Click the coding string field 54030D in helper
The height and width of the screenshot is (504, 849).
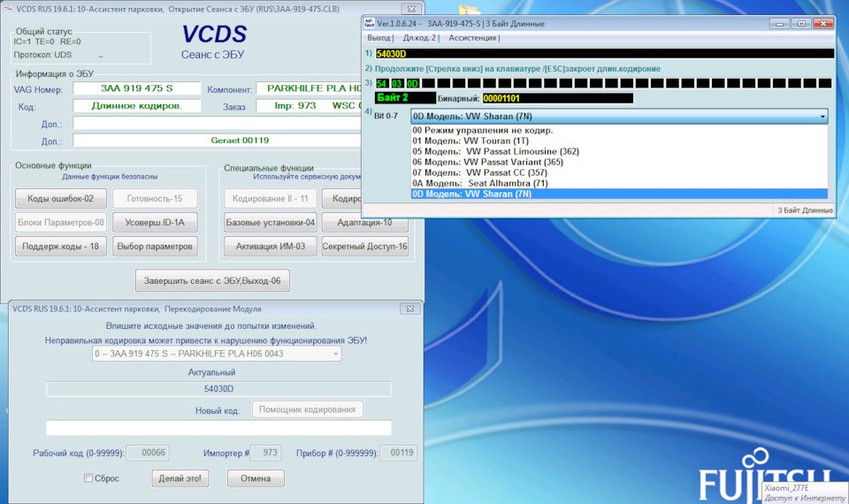tap(604, 54)
